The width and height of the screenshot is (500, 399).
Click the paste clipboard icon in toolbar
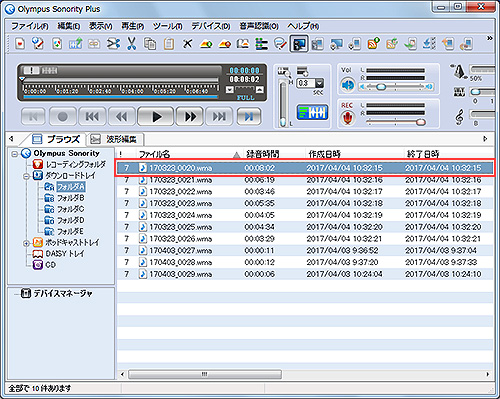tap(169, 44)
